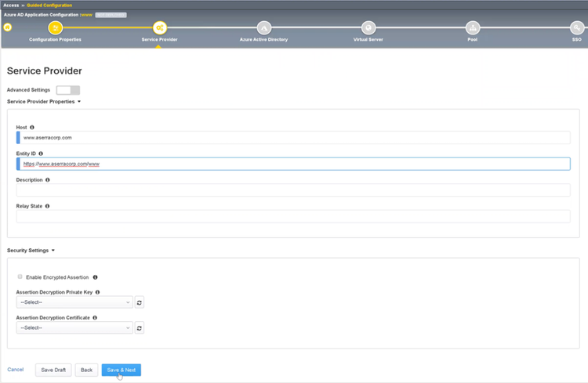Collapse the Security Settings section
Screen dimensions: 588x383
coord(31,251)
